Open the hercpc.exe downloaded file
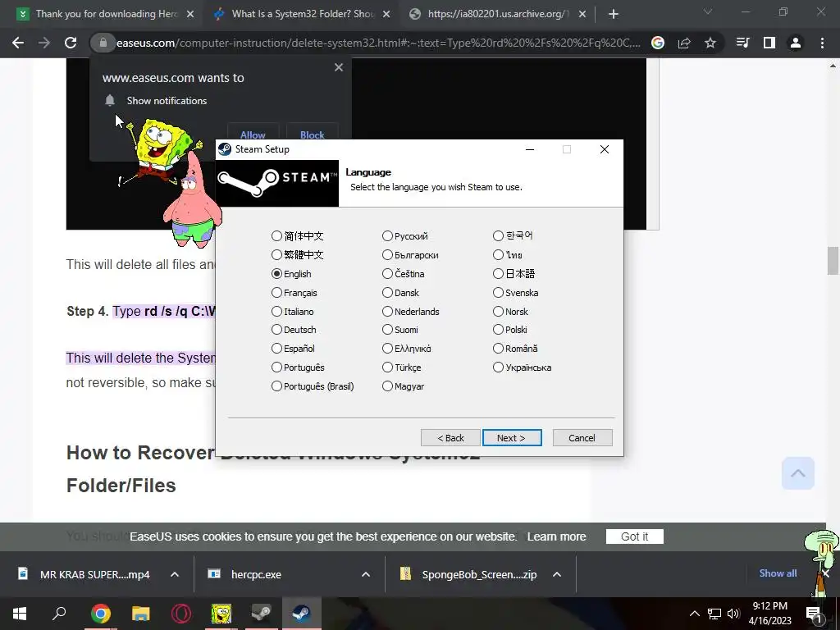This screenshot has height=630, width=840. (x=256, y=574)
